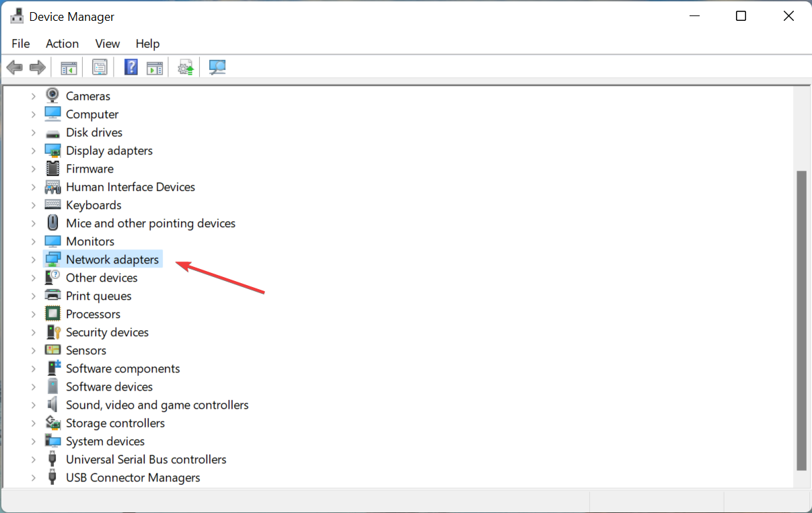Select the Sound, video and game controllers speaker icon
The height and width of the screenshot is (513, 812).
[x=52, y=404]
